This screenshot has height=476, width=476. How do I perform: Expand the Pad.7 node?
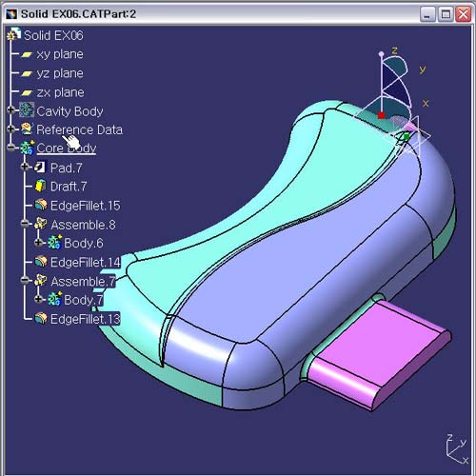(x=25, y=167)
